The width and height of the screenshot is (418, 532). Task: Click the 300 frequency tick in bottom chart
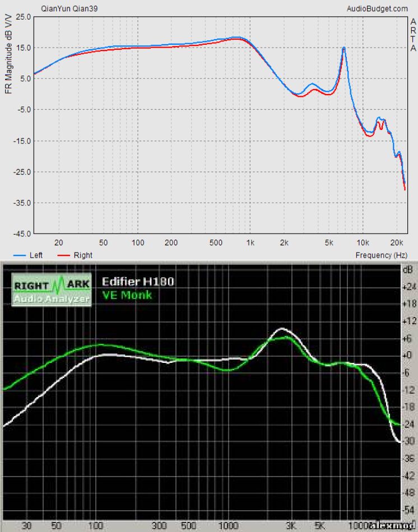159,526
